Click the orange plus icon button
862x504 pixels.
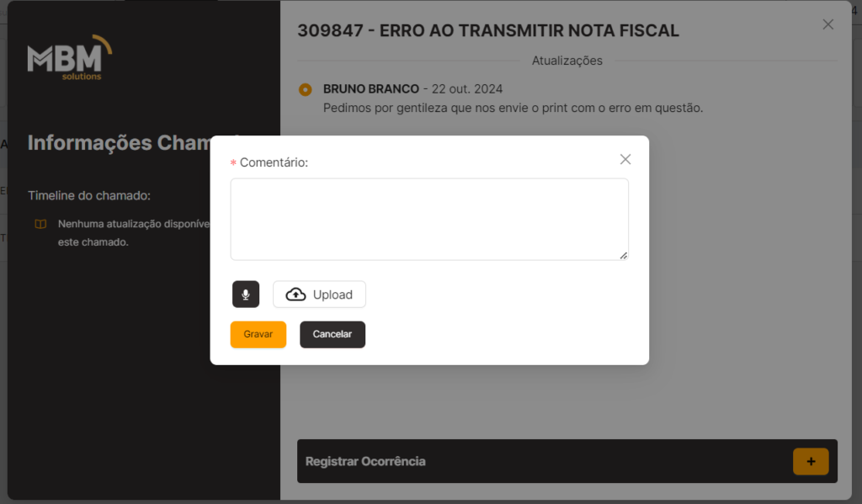coord(811,461)
